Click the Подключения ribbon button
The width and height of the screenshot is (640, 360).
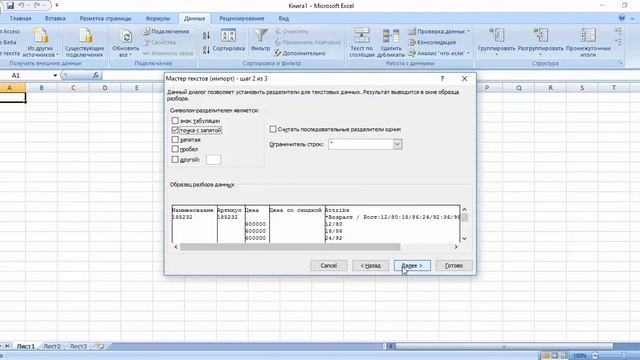point(166,31)
